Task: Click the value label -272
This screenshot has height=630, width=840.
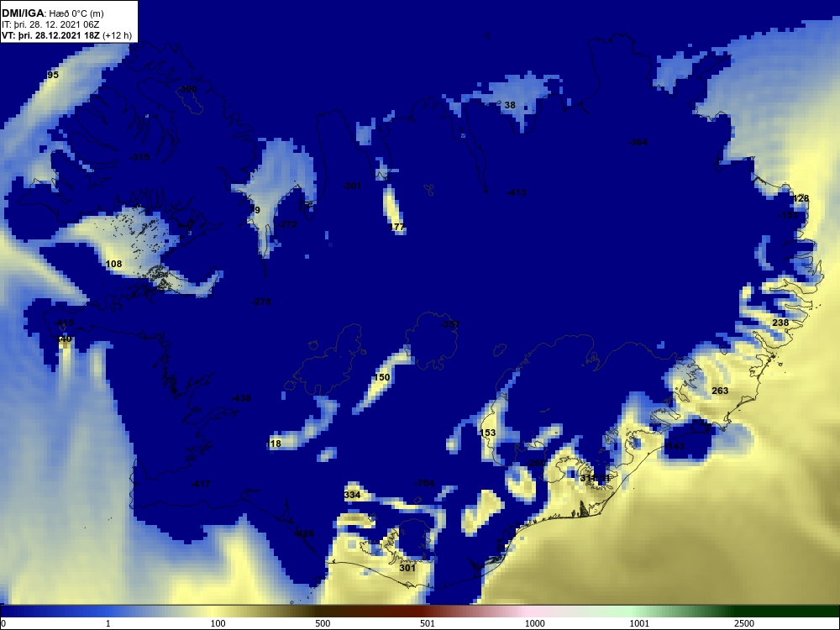Action: [287, 224]
